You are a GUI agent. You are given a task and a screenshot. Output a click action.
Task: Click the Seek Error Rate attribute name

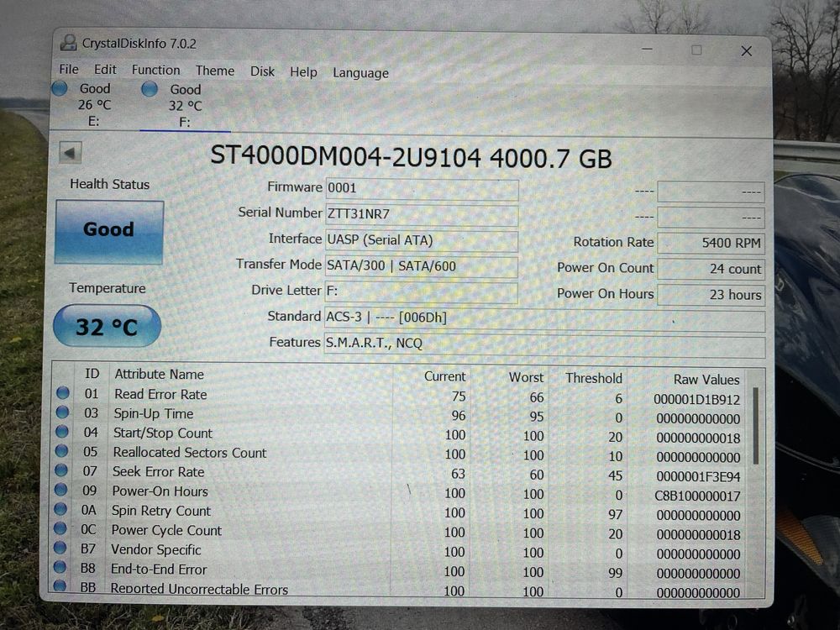[x=158, y=472]
